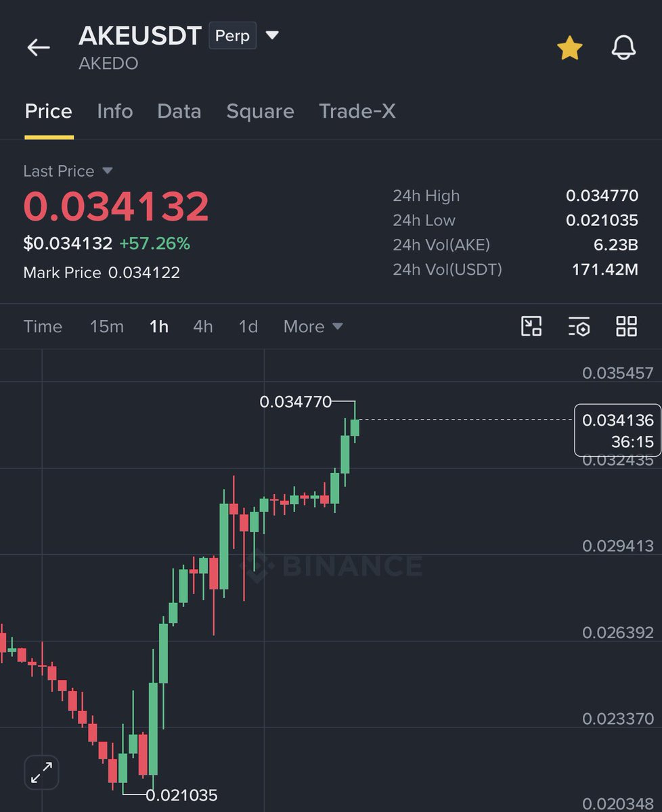This screenshot has height=812, width=662.
Task: Click the 24h High value 0.034770
Action: pos(602,196)
